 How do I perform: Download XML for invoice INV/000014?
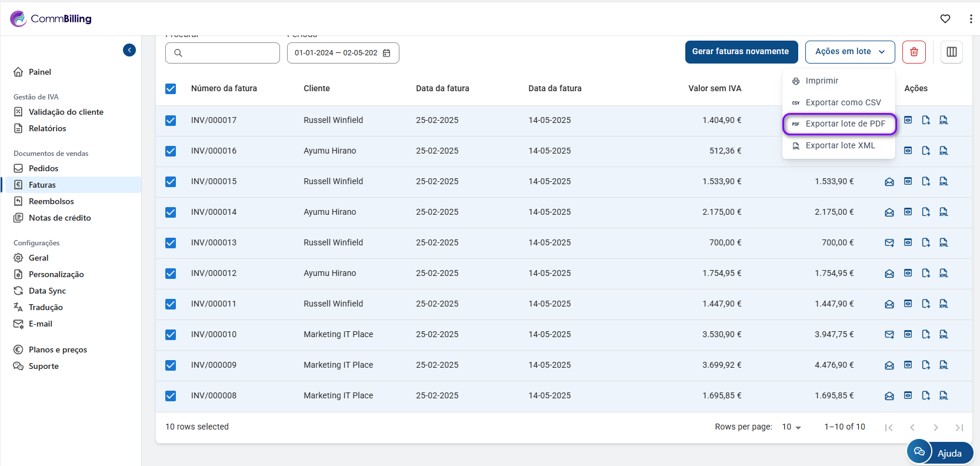pyautogui.click(x=944, y=212)
